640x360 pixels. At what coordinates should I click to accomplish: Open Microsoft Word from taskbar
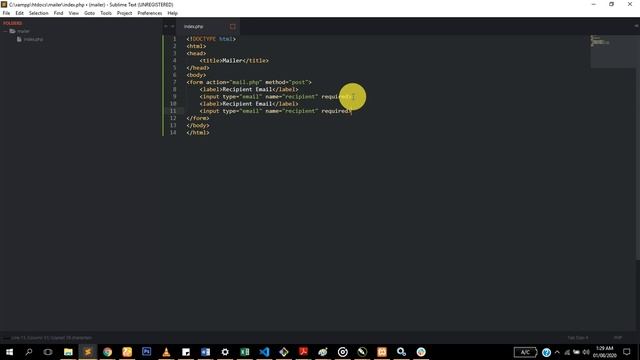click(x=205, y=352)
